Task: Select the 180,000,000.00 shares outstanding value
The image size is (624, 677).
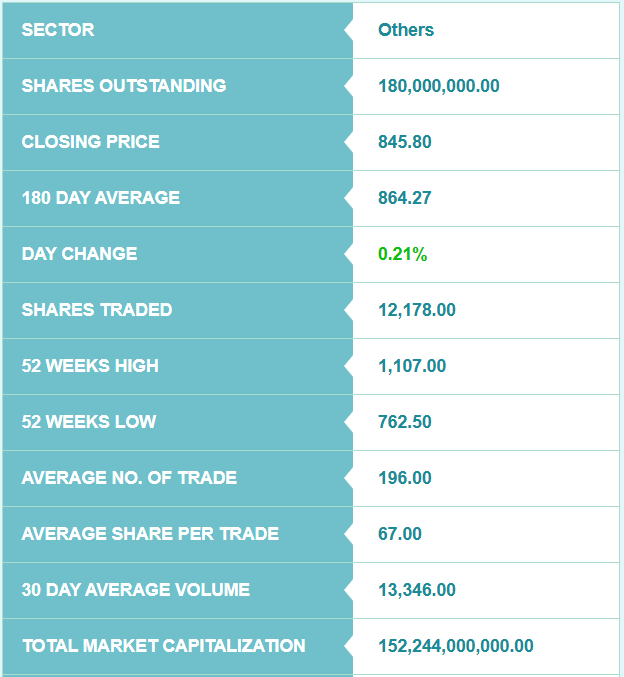Action: coord(439,86)
